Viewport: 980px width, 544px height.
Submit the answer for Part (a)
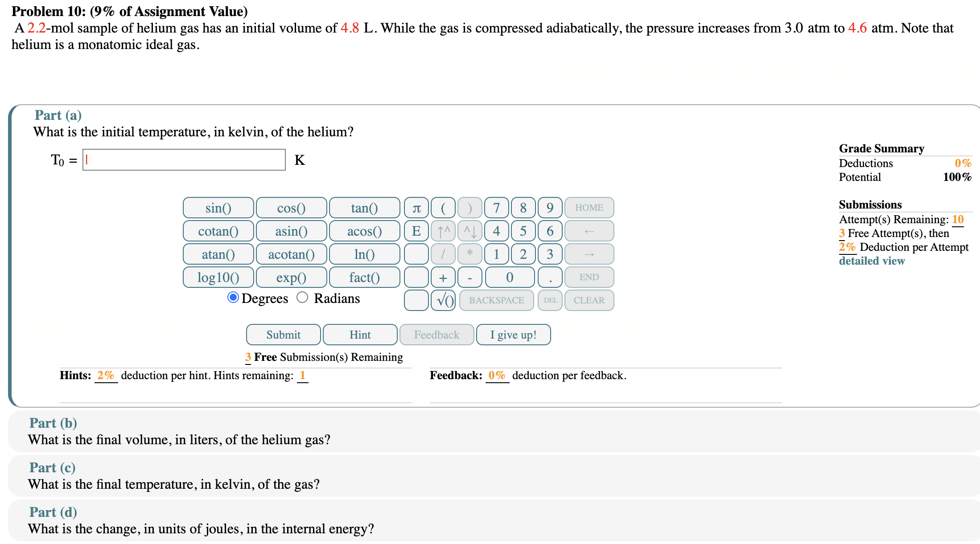click(x=283, y=335)
